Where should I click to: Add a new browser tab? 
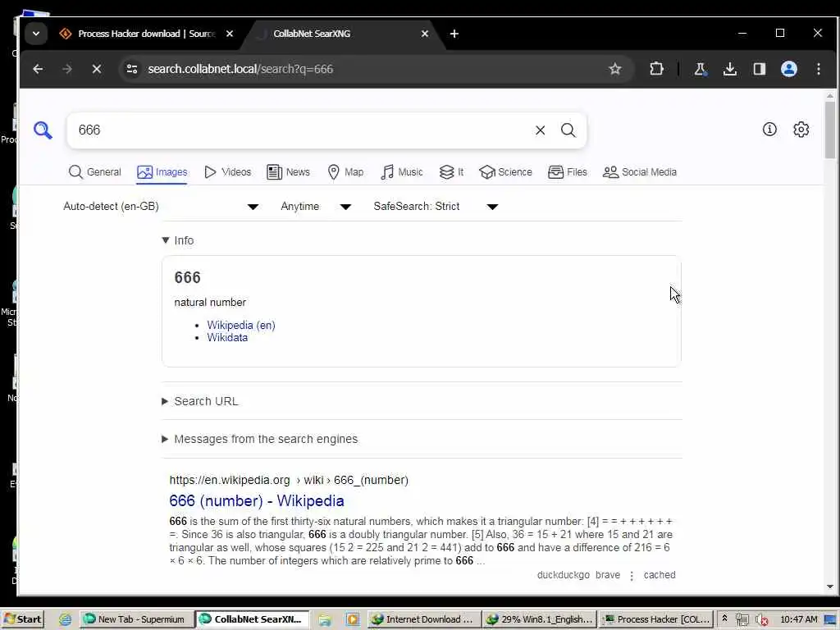pyautogui.click(x=454, y=34)
